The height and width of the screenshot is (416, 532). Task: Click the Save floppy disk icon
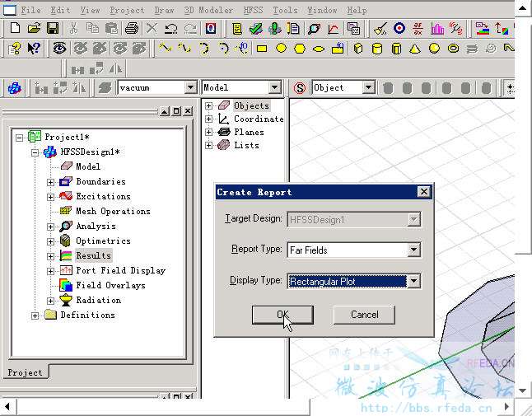(x=53, y=28)
